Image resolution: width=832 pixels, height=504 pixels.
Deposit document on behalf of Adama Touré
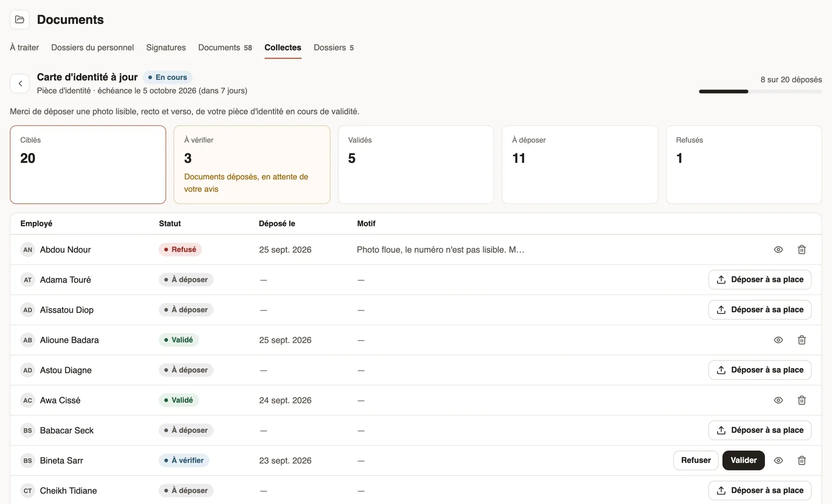click(x=760, y=280)
